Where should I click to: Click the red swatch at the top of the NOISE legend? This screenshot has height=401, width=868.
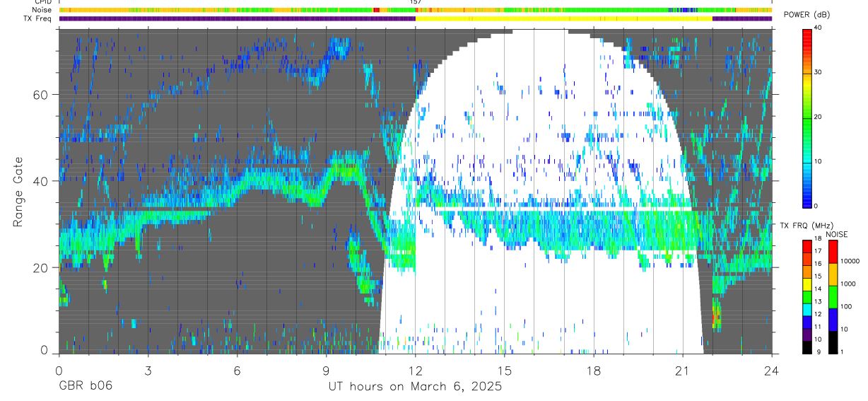click(x=833, y=251)
